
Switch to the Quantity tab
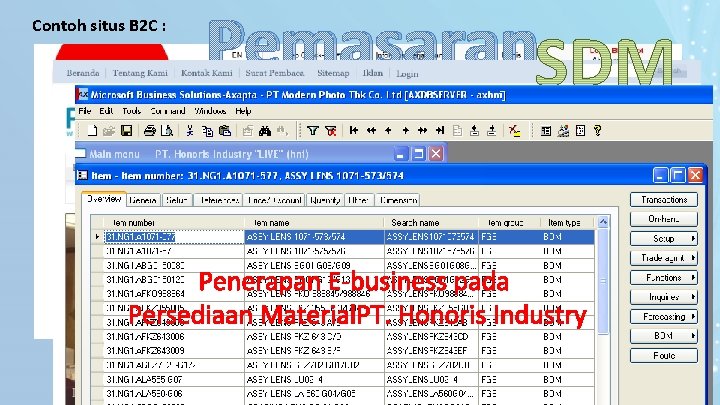coord(325,200)
